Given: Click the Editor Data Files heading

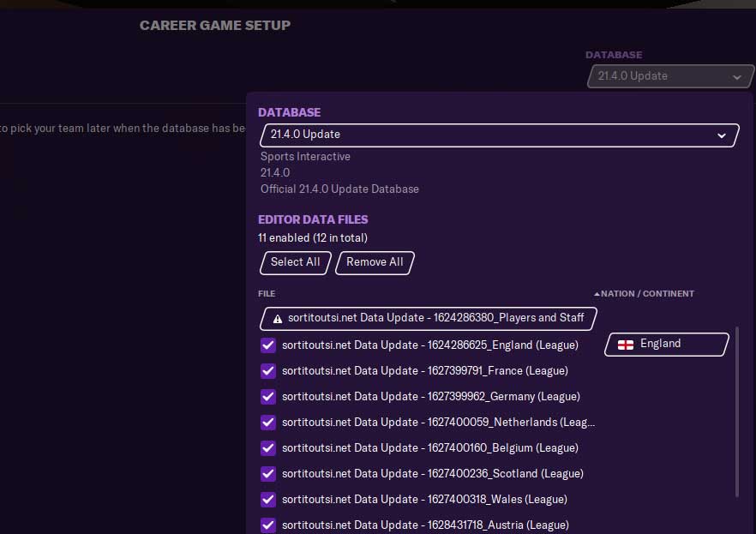Looking at the screenshot, I should pos(313,219).
